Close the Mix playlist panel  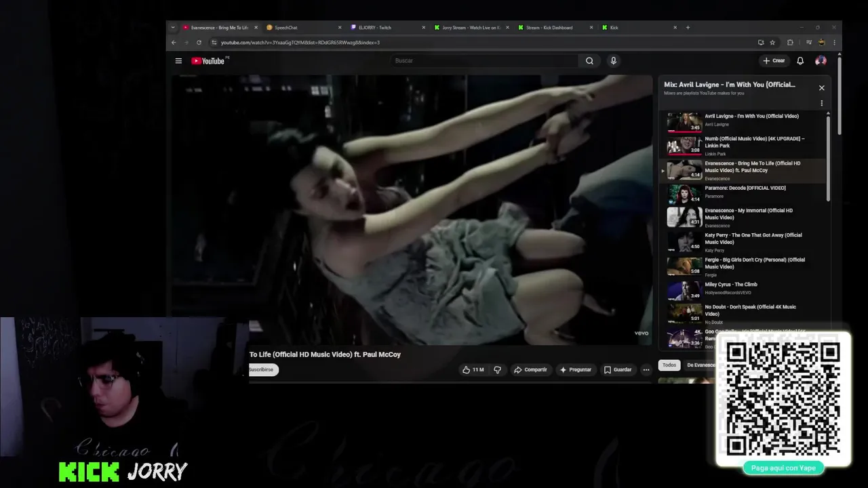point(821,88)
